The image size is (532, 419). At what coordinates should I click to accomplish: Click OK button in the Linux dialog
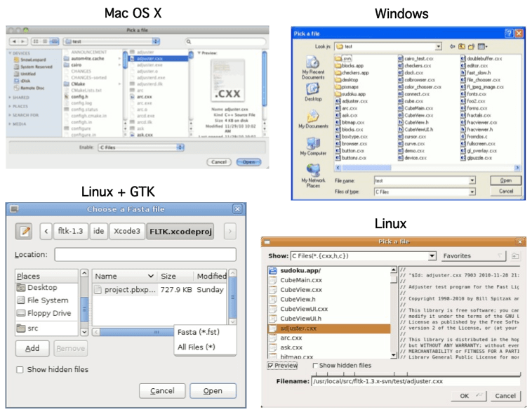469,396
